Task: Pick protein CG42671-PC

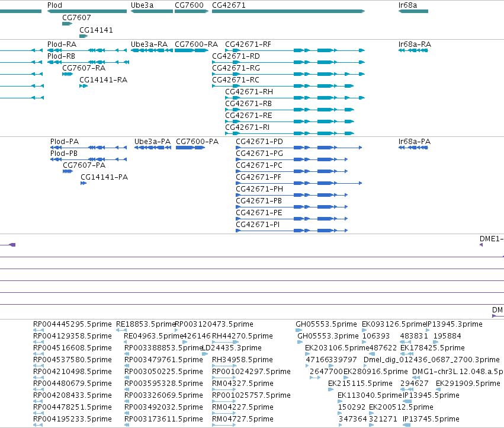Action: (259, 165)
